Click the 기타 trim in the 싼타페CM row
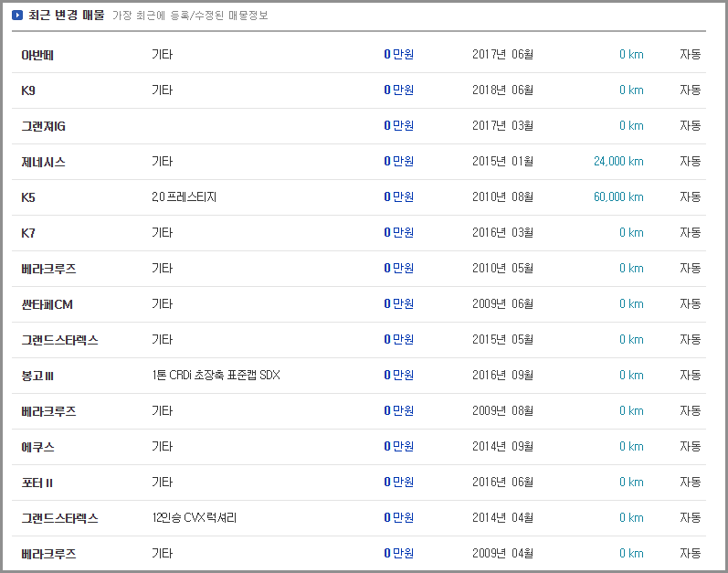Viewport: 728px width, 573px height. tap(162, 304)
